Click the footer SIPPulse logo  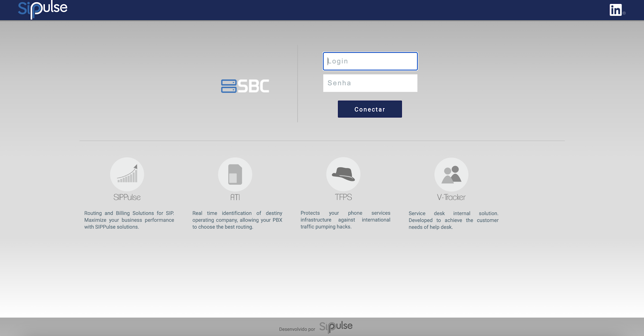(336, 327)
